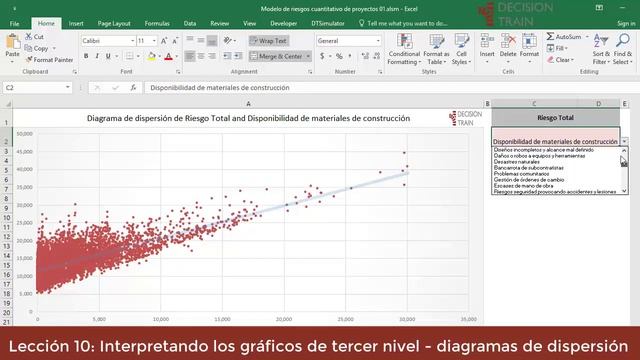The image size is (640, 360).
Task: Cut the selection with the scissors icon
Action: 28,37
